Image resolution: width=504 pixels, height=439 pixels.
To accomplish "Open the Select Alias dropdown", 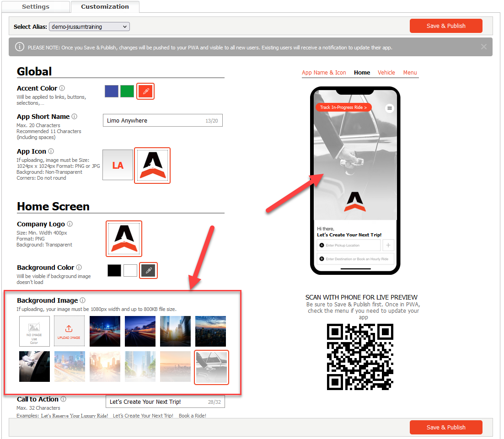I will 89,27.
